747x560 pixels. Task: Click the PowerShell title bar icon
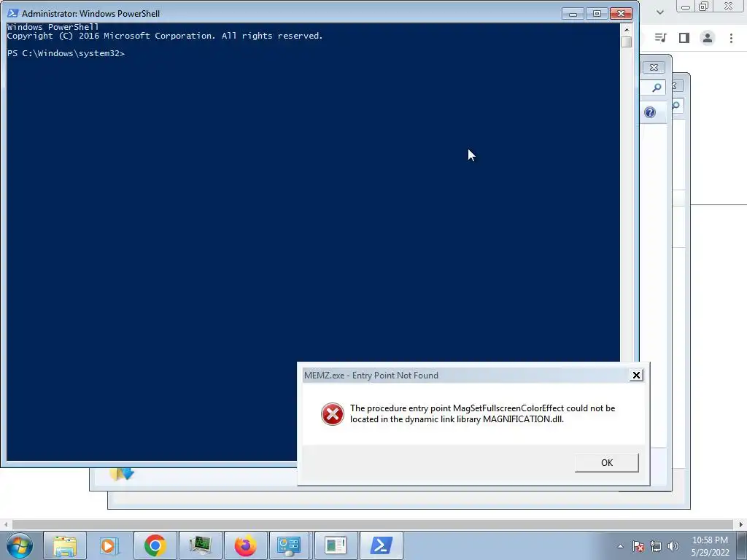pyautogui.click(x=12, y=13)
